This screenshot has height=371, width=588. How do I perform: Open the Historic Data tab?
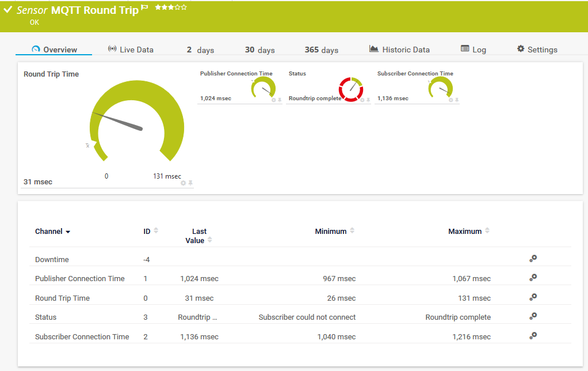399,50
